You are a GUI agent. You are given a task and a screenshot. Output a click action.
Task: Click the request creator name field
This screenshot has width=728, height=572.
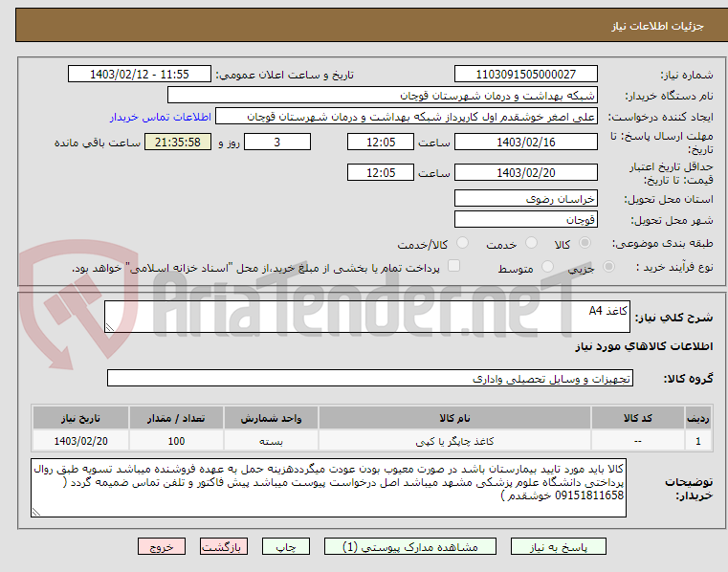pos(407,117)
